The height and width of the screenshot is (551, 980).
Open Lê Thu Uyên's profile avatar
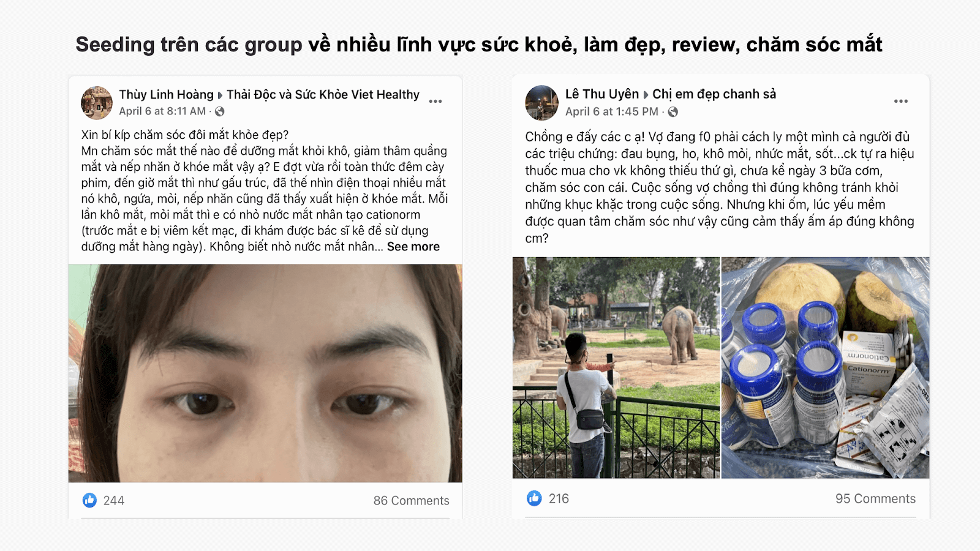(x=541, y=103)
